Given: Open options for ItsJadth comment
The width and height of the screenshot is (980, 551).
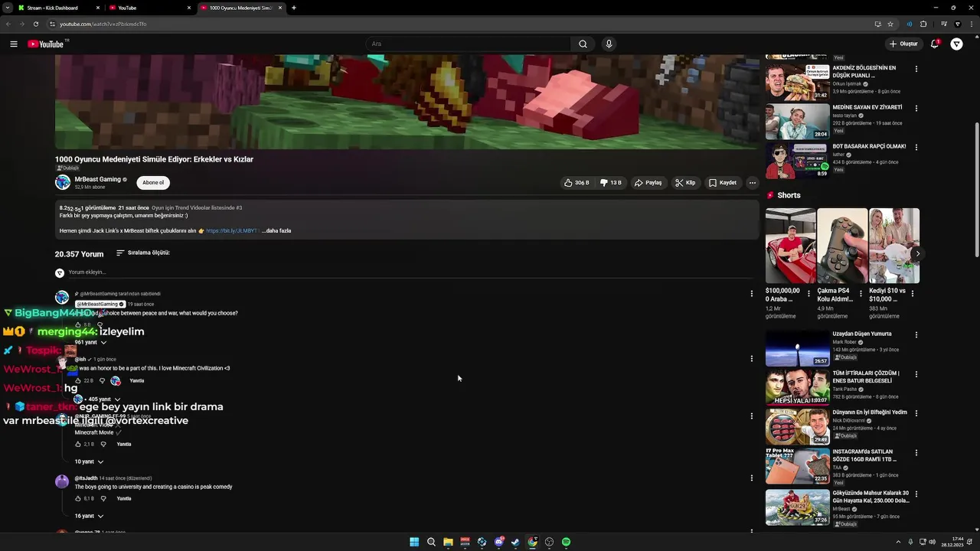Looking at the screenshot, I should click(x=751, y=478).
